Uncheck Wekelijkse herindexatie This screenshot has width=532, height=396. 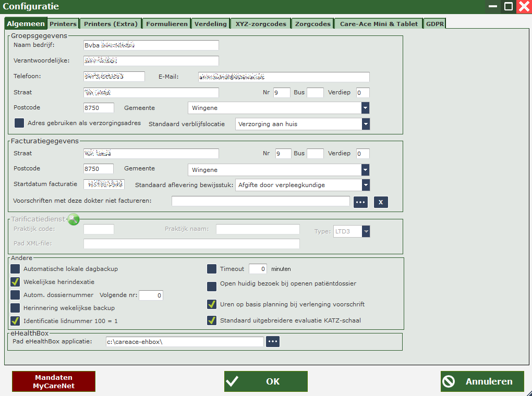coord(15,282)
